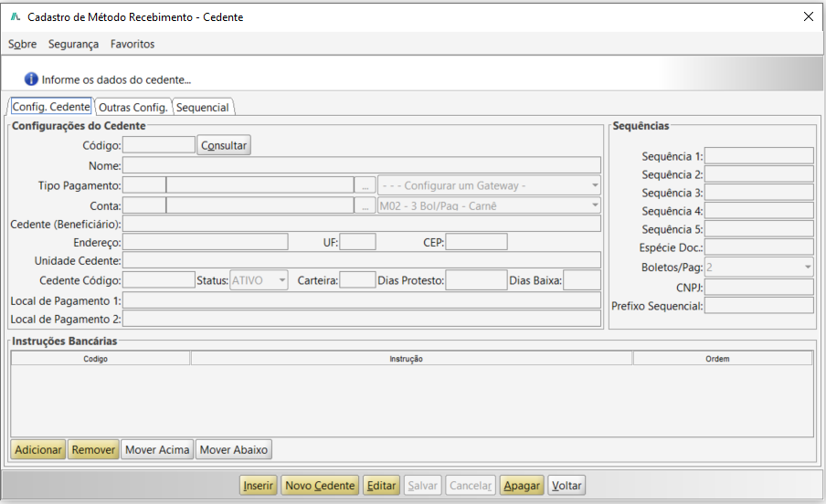Open the Conta lookup ellipsis button
826x504 pixels.
click(365, 205)
